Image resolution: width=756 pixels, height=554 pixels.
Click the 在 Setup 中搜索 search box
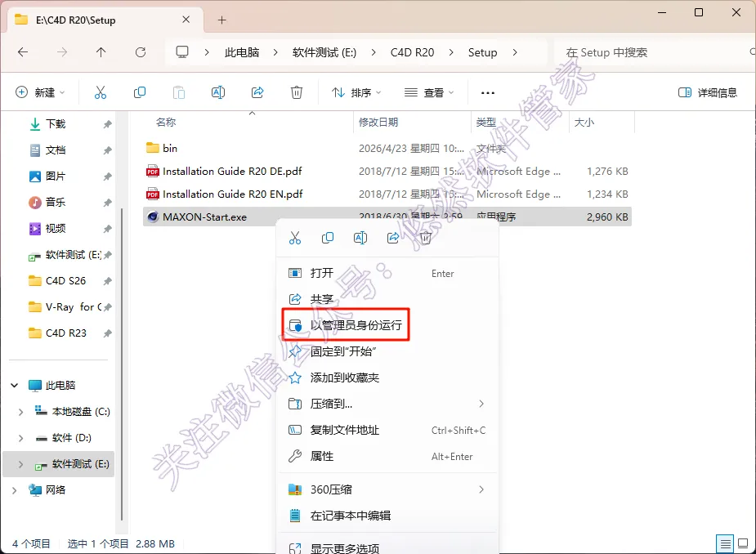(x=653, y=52)
